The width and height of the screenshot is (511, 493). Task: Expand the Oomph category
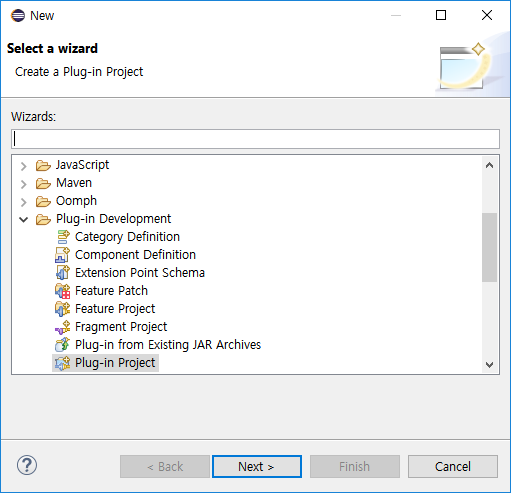point(23,202)
